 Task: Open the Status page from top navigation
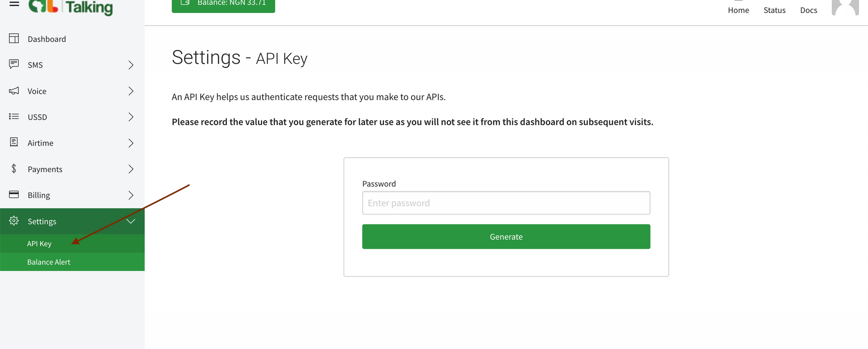click(x=774, y=10)
